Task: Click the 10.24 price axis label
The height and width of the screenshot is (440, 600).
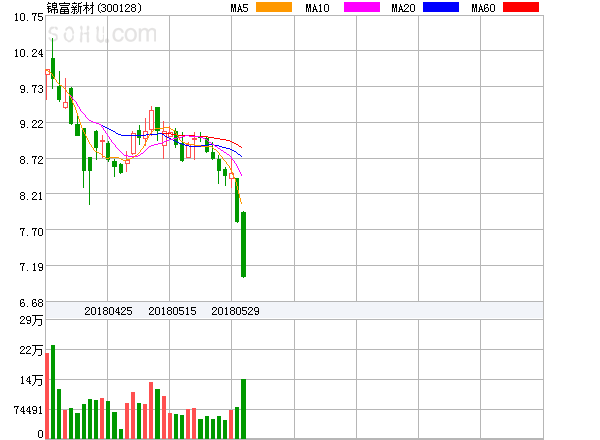Action: pyautogui.click(x=29, y=53)
